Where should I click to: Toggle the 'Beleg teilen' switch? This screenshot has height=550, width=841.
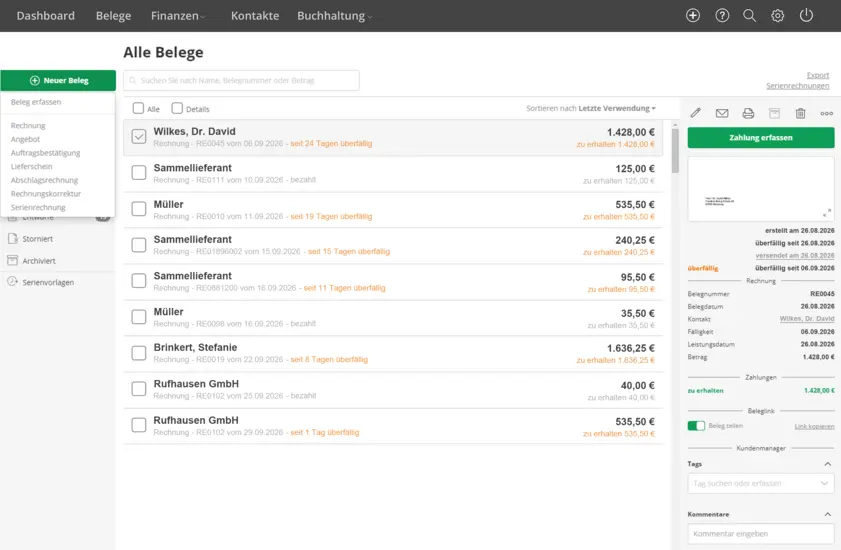coord(696,426)
